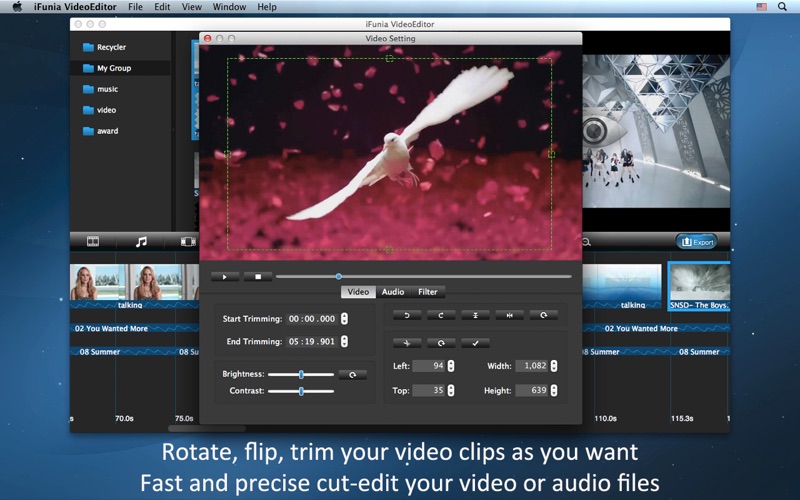This screenshot has width=800, height=500.
Task: Click the Contrast slider handle
Action: [x=302, y=391]
